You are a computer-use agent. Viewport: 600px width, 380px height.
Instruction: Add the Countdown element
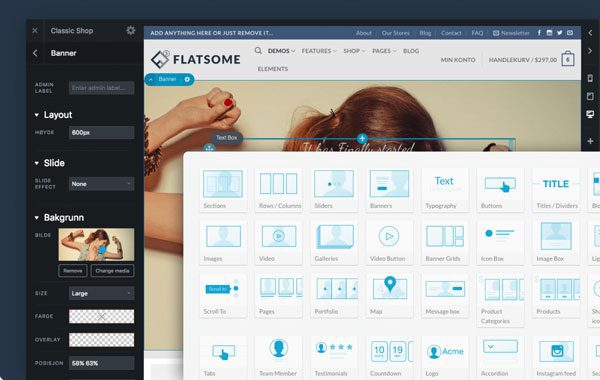pos(390,357)
